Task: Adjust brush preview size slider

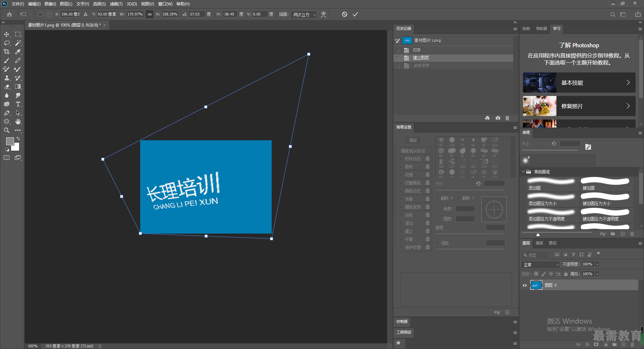Action: click(x=538, y=235)
